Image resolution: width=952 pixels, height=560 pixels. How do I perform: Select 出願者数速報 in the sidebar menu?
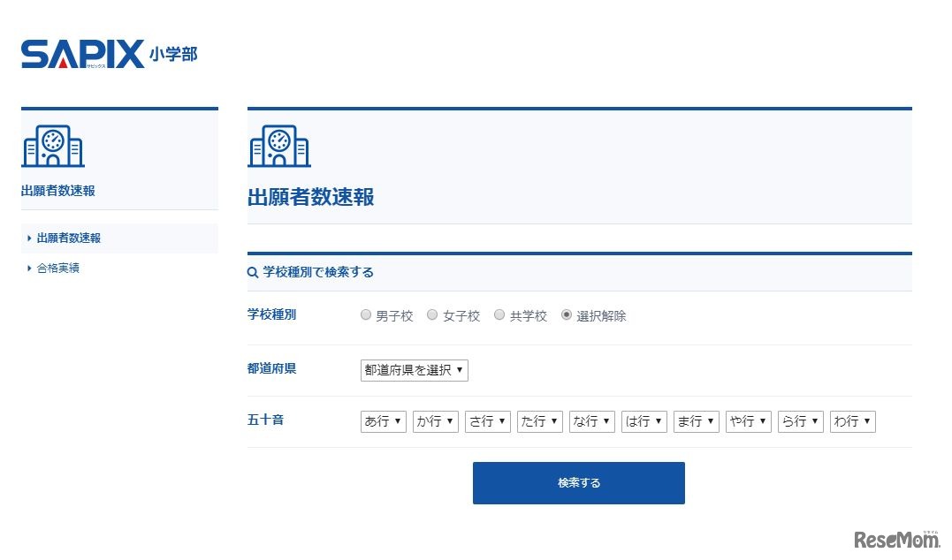[x=69, y=238]
